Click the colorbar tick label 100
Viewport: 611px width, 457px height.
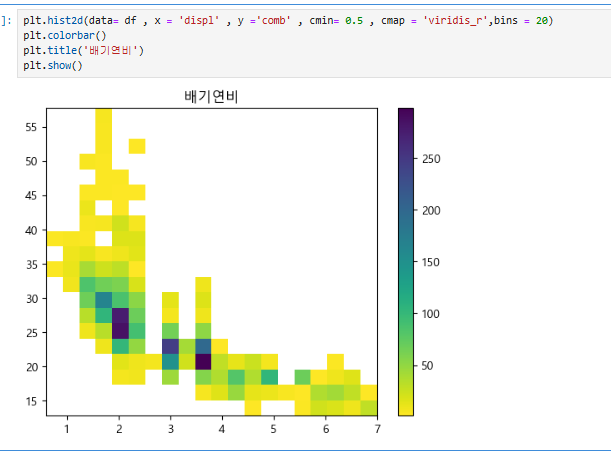[x=431, y=314]
